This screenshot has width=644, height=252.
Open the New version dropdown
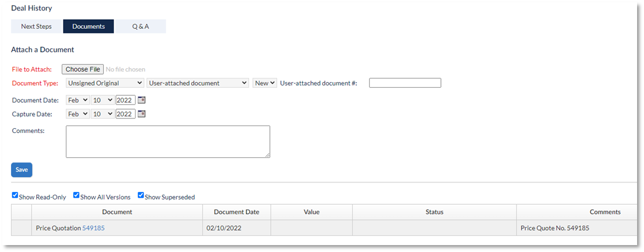click(265, 83)
